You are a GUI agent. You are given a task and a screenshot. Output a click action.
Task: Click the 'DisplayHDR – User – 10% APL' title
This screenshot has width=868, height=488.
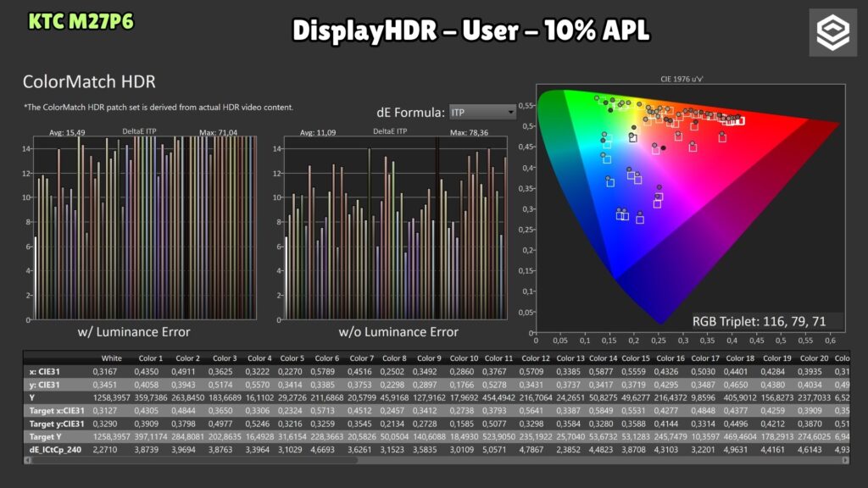click(x=470, y=30)
